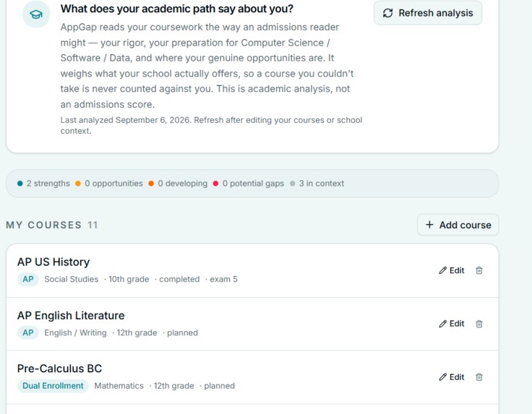This screenshot has height=414, width=532.
Task: Select the '0 developing' summary item
Action: point(178,184)
